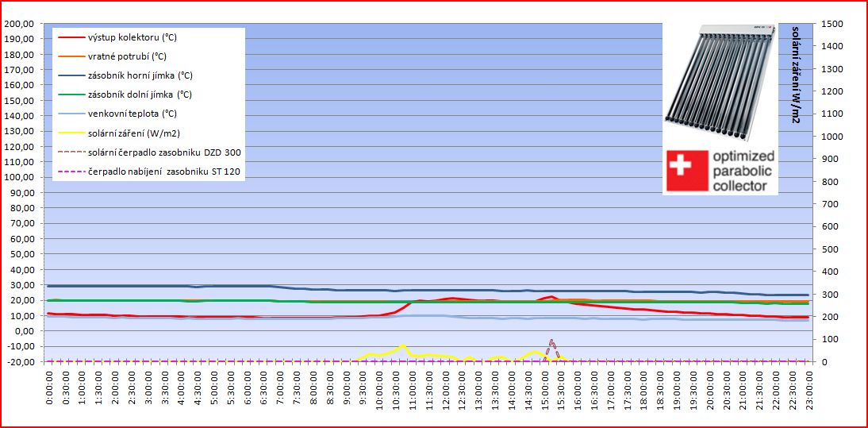Click the time axis label 12:00:00

pos(446,392)
